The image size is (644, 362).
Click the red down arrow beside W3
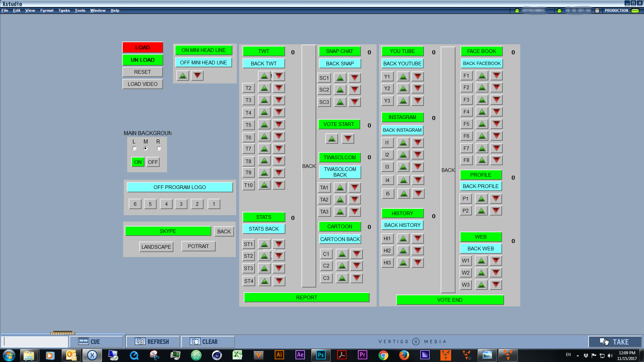point(496,285)
